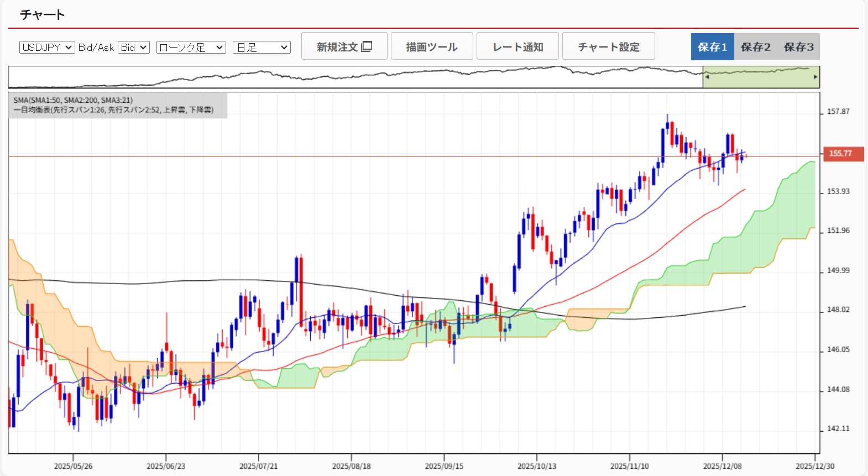Image resolution: width=868 pixels, height=476 pixels.
Task: Open the 描画ツール drawing tools
Action: (432, 46)
